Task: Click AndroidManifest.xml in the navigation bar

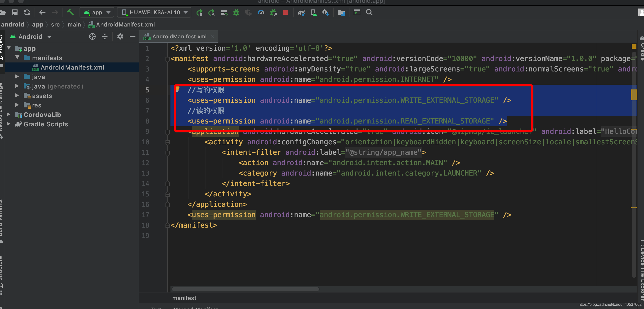Action: coord(121,24)
